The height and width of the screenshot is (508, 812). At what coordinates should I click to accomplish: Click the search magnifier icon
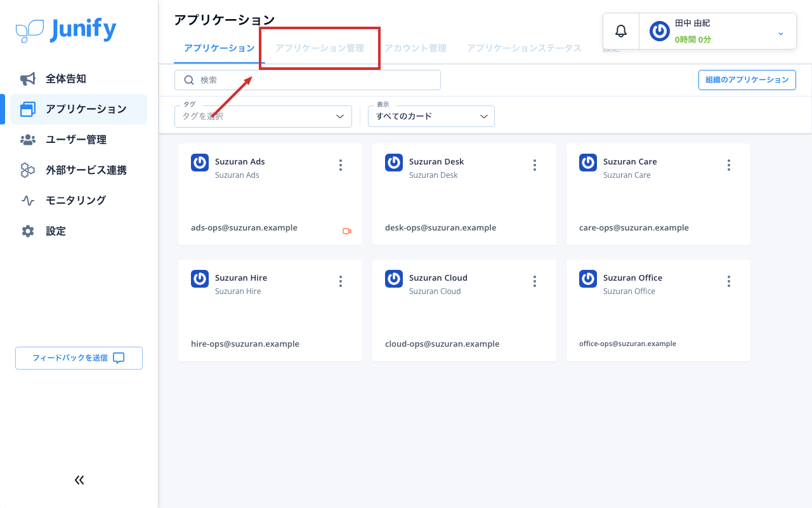click(188, 80)
